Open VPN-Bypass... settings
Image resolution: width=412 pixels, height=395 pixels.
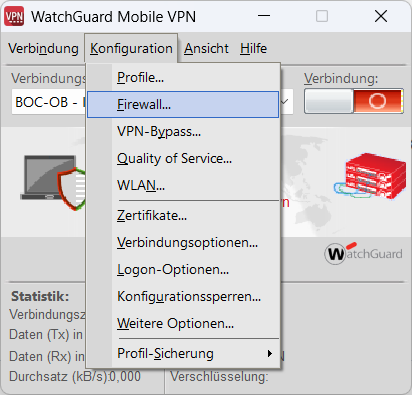click(183, 132)
